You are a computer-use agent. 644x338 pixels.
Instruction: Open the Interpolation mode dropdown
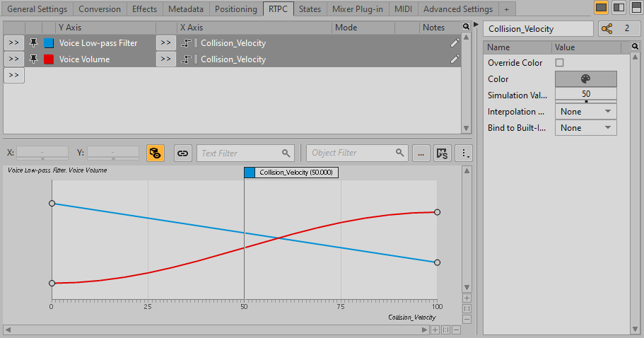click(585, 112)
